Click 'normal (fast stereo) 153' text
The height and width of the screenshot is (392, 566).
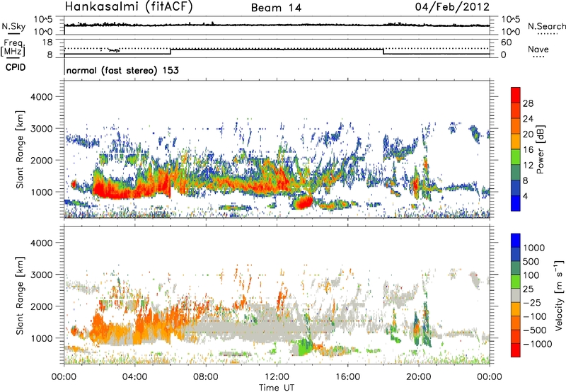pos(122,70)
